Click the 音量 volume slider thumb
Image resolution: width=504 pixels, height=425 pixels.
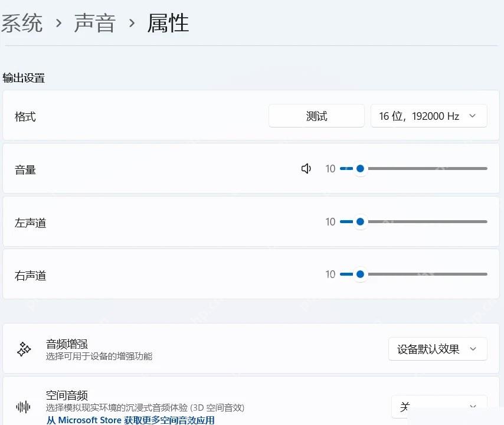coord(361,168)
